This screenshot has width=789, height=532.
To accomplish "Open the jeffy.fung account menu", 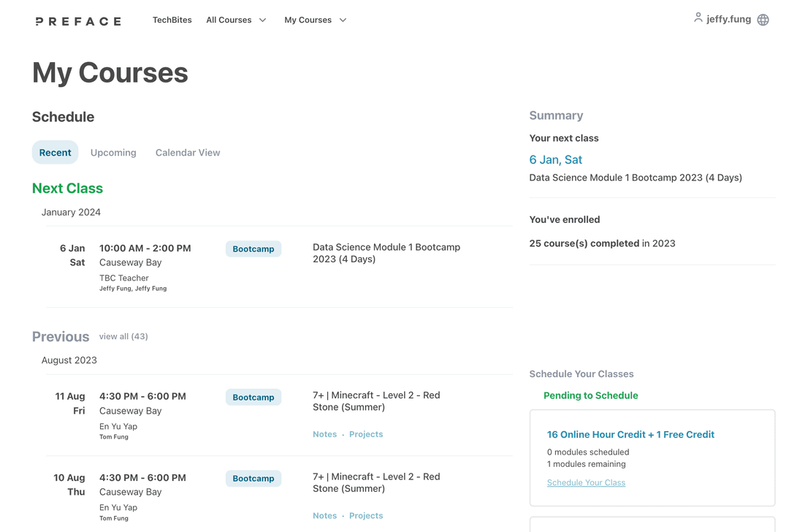I will [728, 19].
